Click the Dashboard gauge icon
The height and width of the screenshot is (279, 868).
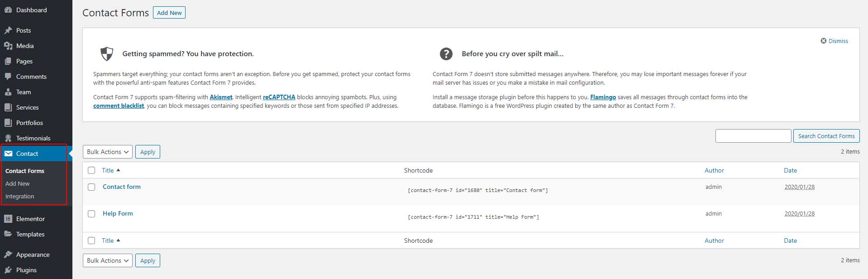click(x=8, y=10)
